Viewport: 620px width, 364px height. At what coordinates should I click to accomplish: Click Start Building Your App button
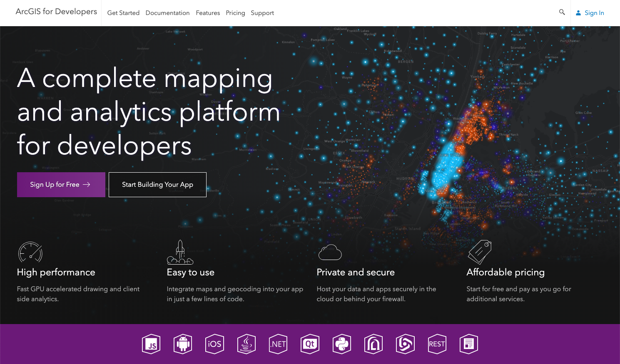157,185
